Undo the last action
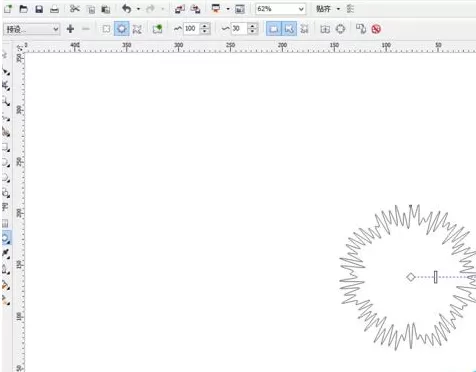 click(127, 9)
